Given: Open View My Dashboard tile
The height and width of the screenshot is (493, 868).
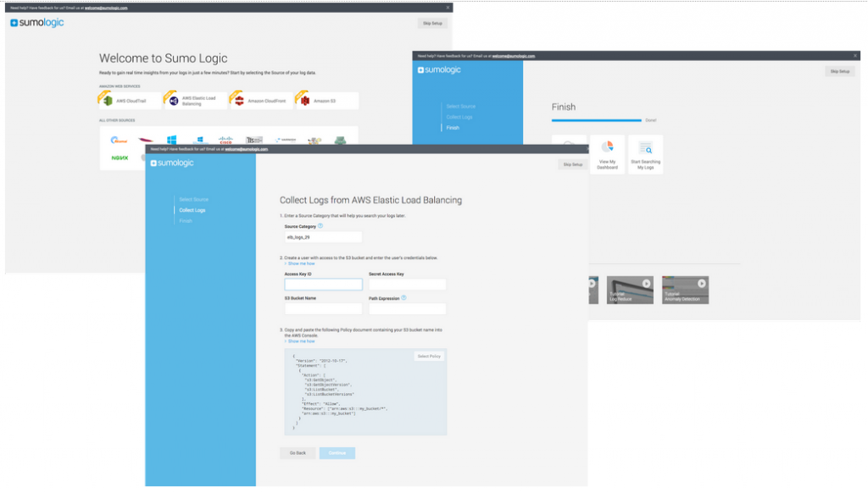Looking at the screenshot, I should (607, 154).
